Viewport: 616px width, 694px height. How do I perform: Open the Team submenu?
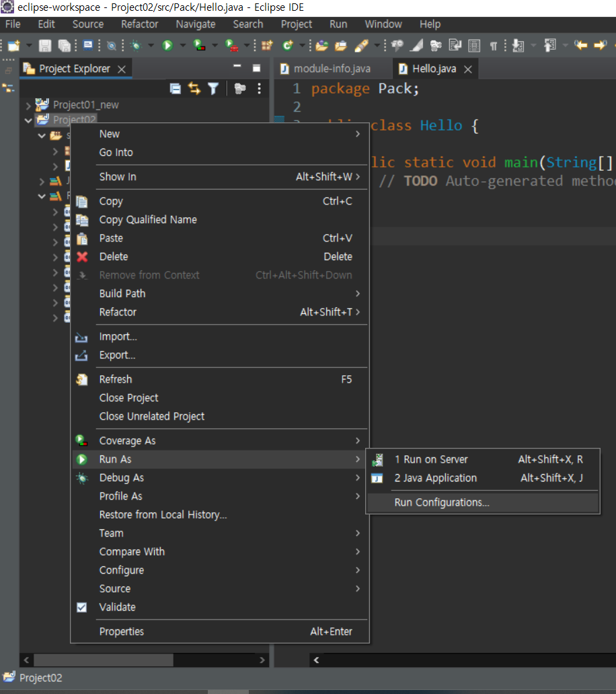click(x=220, y=533)
